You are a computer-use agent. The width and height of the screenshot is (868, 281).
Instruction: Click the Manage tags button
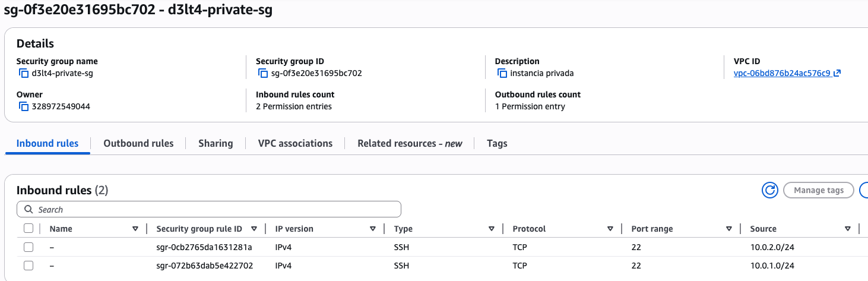coord(818,190)
